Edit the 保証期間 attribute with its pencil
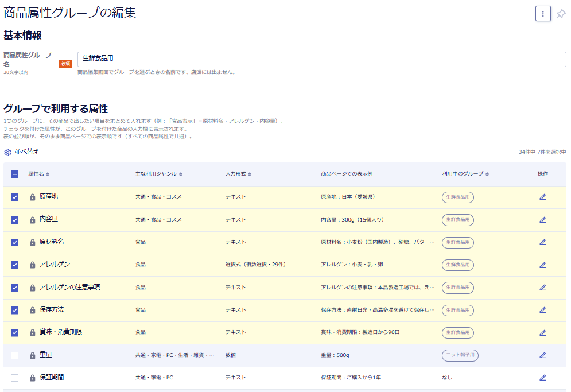 (x=543, y=378)
